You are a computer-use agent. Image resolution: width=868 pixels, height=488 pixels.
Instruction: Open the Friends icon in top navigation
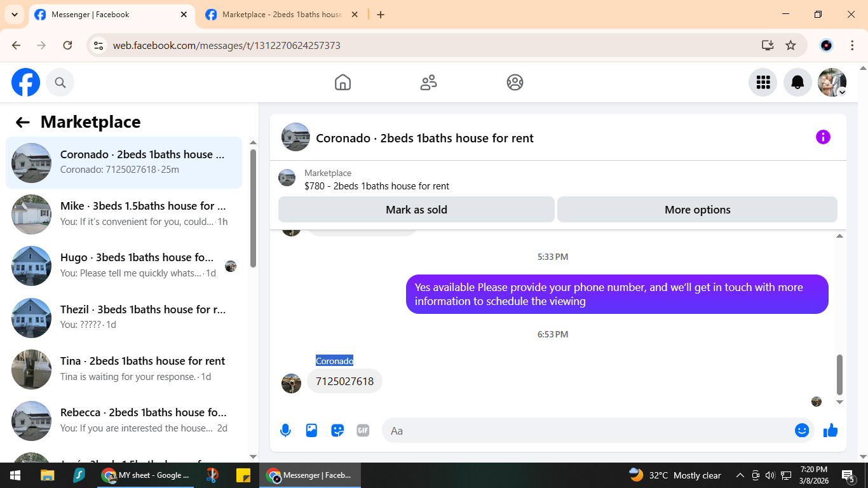pyautogui.click(x=429, y=83)
